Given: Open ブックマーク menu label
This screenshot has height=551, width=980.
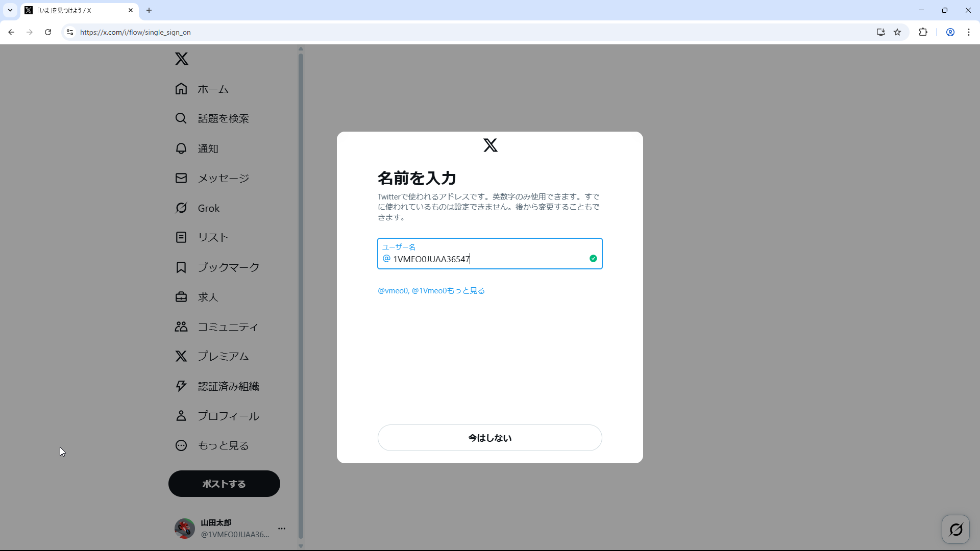Looking at the screenshot, I should coord(229,268).
